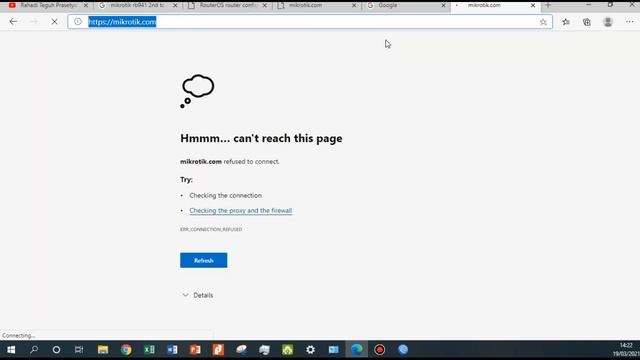Close the active mikrotik.com tab
The height and width of the screenshot is (360, 640).
pyautogui.click(x=533, y=6)
